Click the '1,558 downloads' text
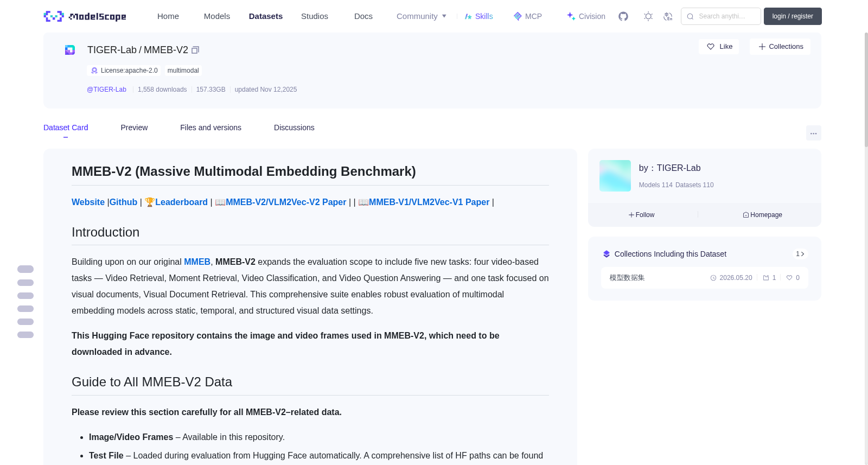868x465 pixels. (162, 90)
